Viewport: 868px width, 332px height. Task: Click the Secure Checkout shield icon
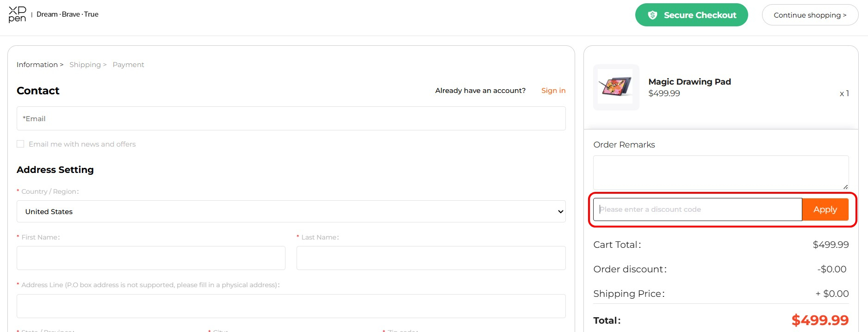pos(652,15)
